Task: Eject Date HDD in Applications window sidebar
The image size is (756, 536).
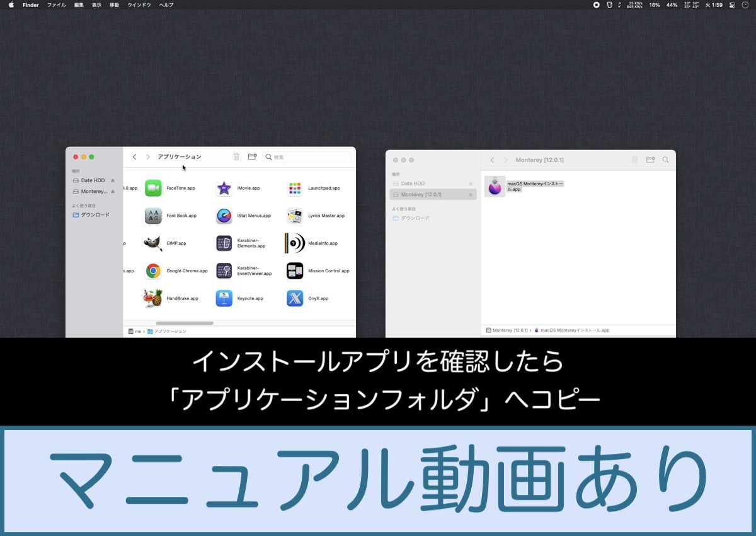Action: [113, 180]
